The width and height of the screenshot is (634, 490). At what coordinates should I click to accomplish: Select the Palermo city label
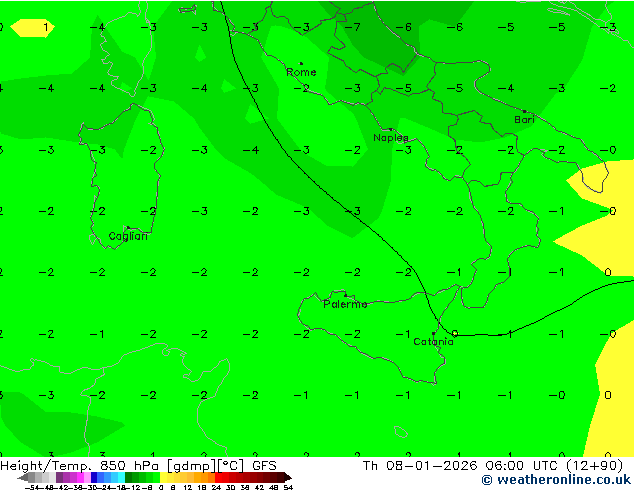(345, 304)
